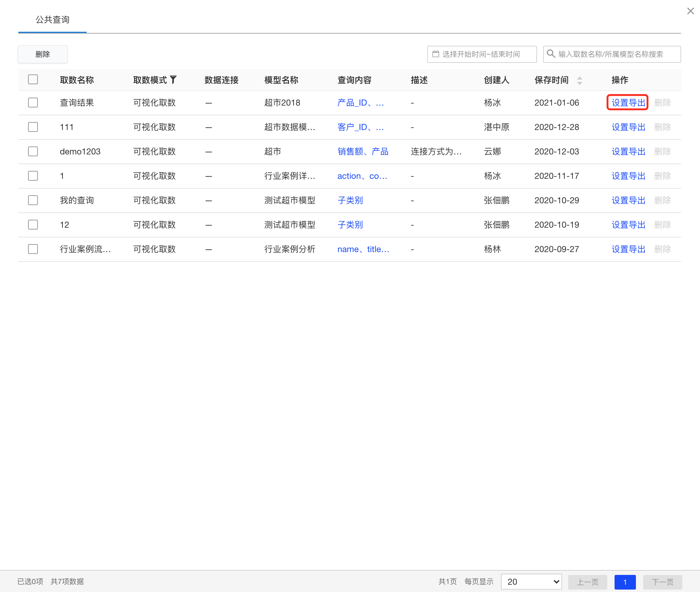Click 设置导出 for the 查询结果 row
The height and width of the screenshot is (592, 700).
click(628, 102)
